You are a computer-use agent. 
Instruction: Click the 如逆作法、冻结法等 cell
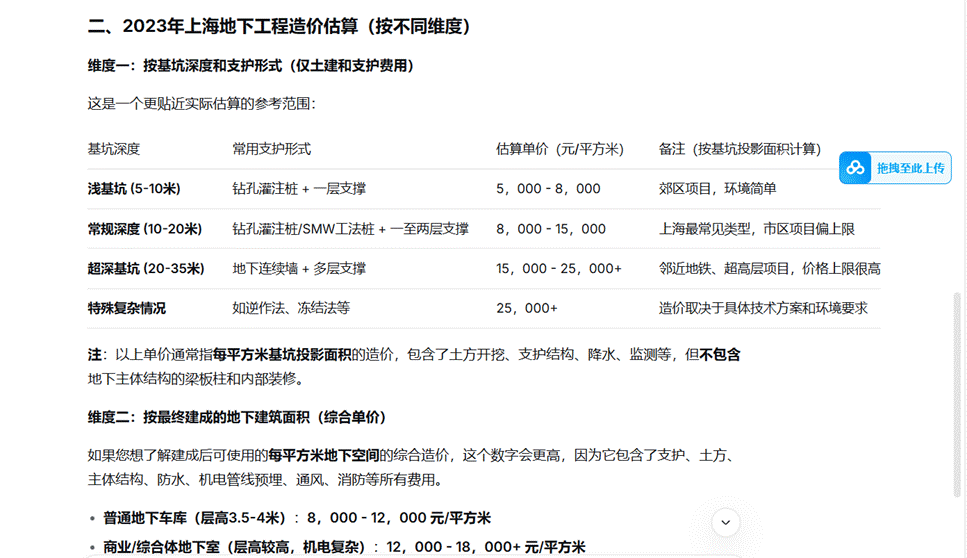pyautogui.click(x=291, y=309)
